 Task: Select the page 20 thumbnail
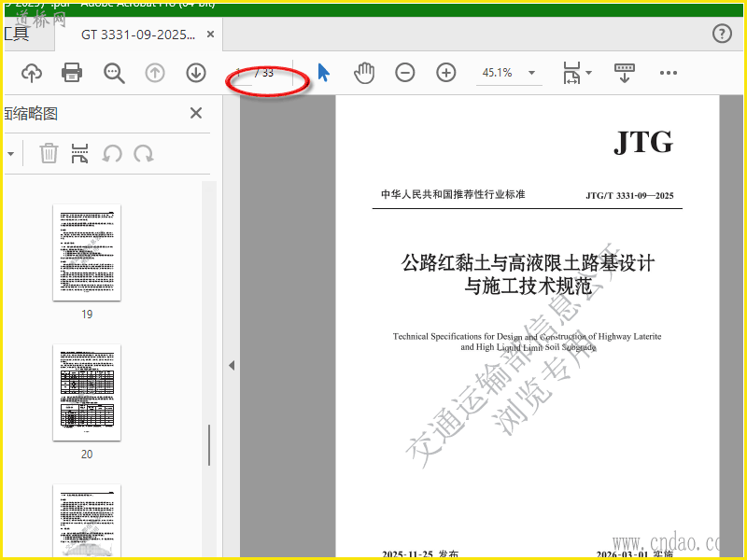click(x=87, y=392)
